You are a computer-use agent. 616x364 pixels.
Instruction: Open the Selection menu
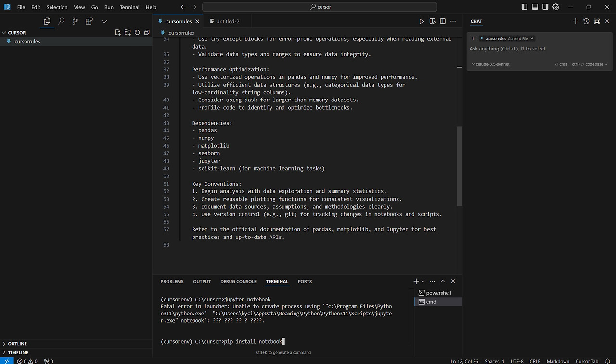point(57,7)
